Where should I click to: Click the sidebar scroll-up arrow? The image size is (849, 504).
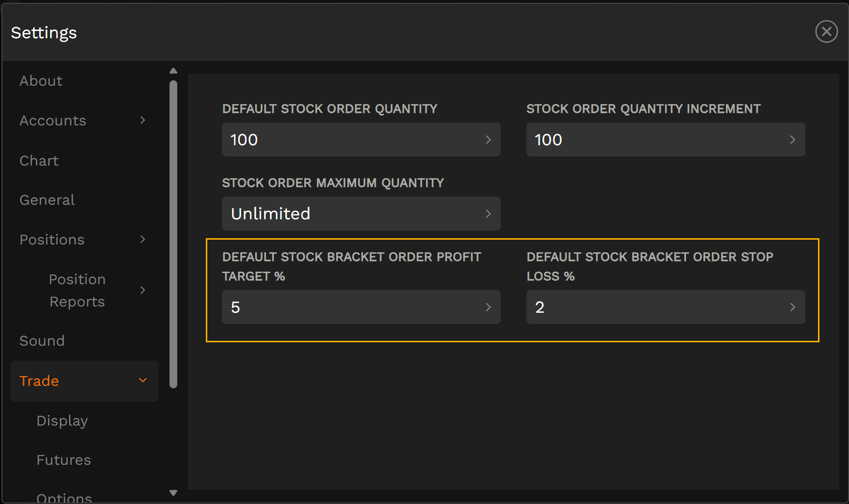(x=173, y=71)
